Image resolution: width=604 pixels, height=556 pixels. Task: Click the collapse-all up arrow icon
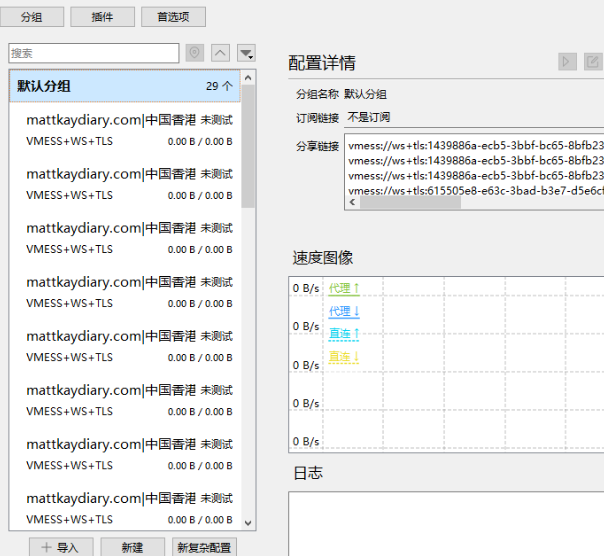pyautogui.click(x=221, y=53)
